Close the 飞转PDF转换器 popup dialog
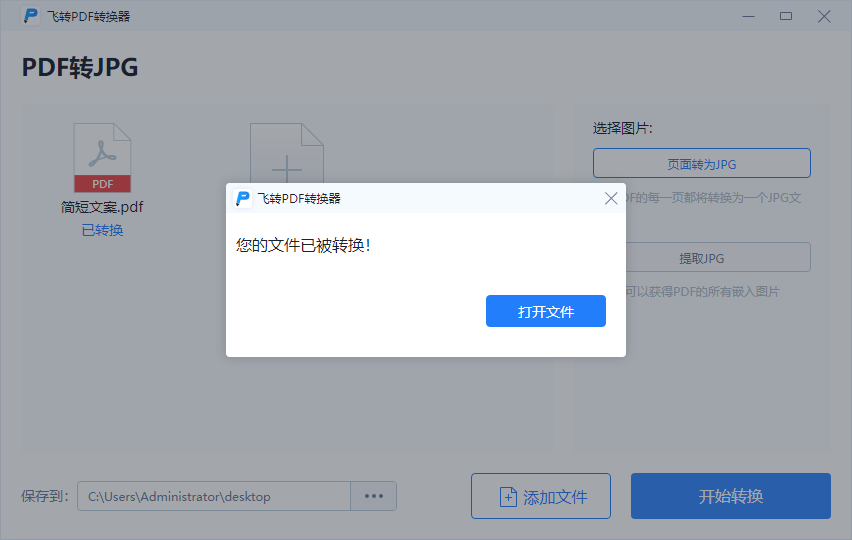This screenshot has width=852, height=540. (x=611, y=198)
